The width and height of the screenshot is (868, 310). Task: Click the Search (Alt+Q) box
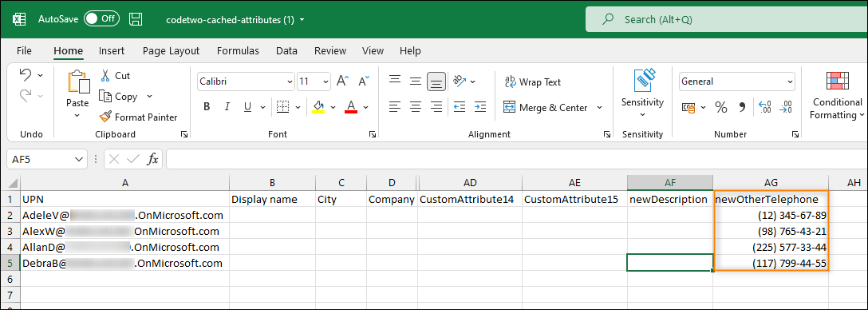point(726,19)
